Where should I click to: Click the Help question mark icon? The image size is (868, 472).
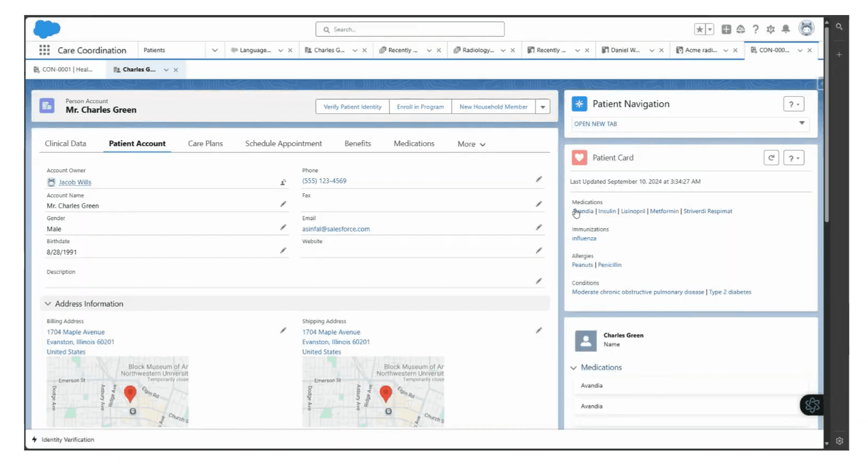[755, 29]
